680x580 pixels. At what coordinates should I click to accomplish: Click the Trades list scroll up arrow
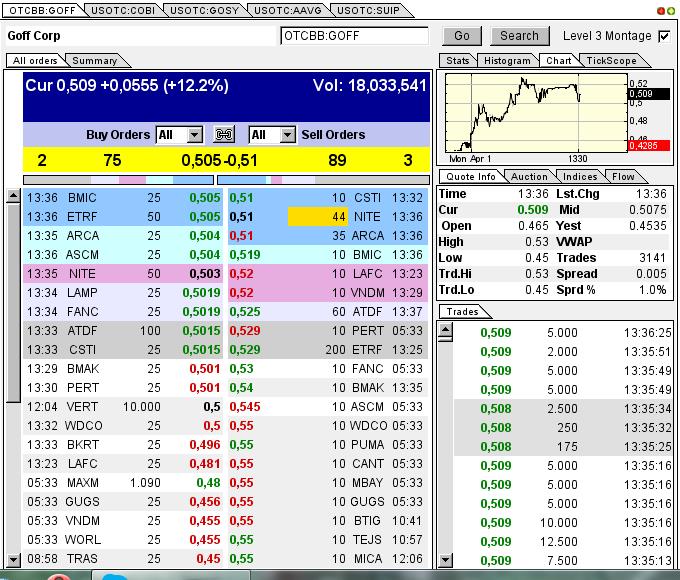(x=445, y=330)
